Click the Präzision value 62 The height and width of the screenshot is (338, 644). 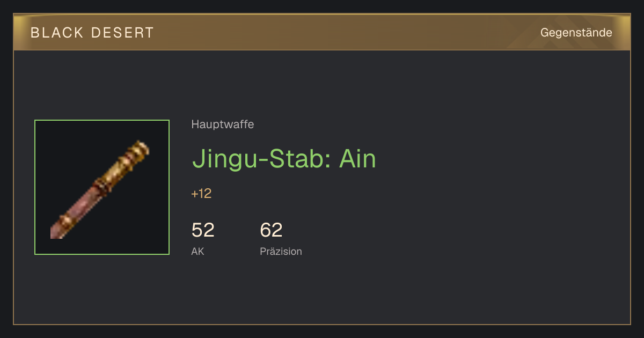[271, 230]
